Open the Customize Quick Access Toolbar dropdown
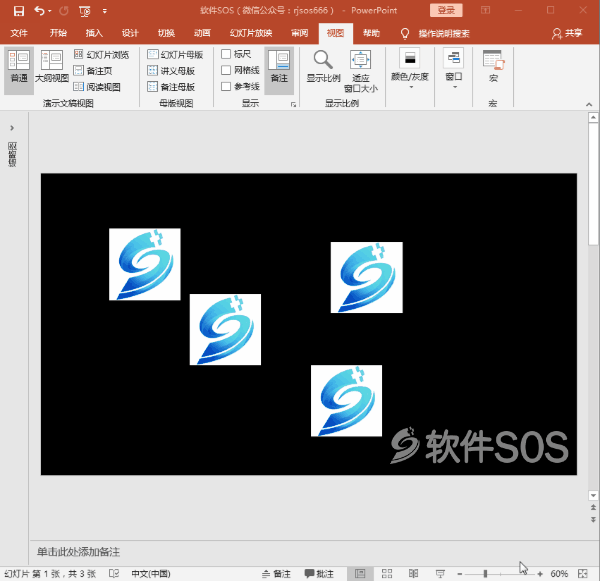This screenshot has height=581, width=600. coord(104,11)
